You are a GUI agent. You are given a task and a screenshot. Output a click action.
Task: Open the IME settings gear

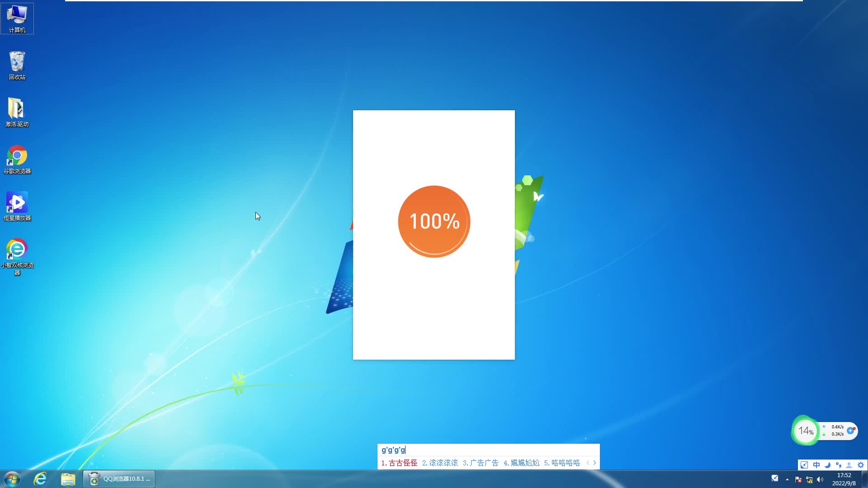coord(861,465)
